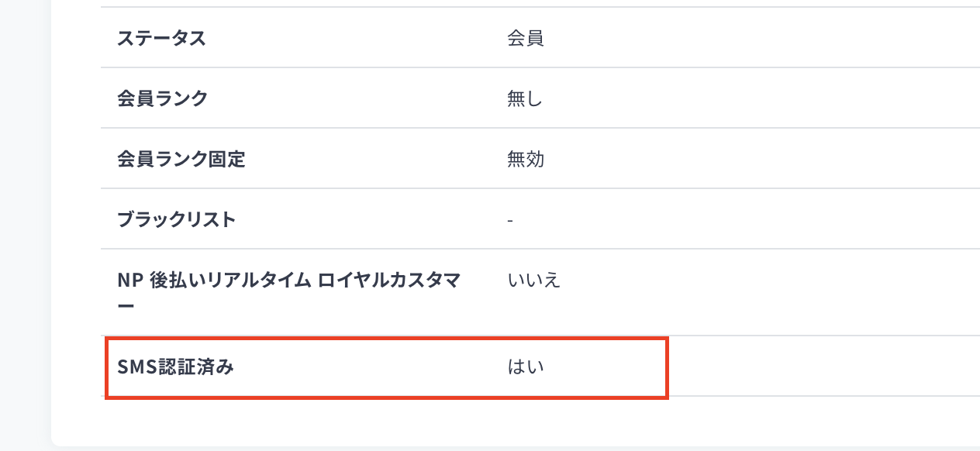Click the 認証済み portion of the SMS label
The width and height of the screenshot is (980, 451).
tap(195, 367)
